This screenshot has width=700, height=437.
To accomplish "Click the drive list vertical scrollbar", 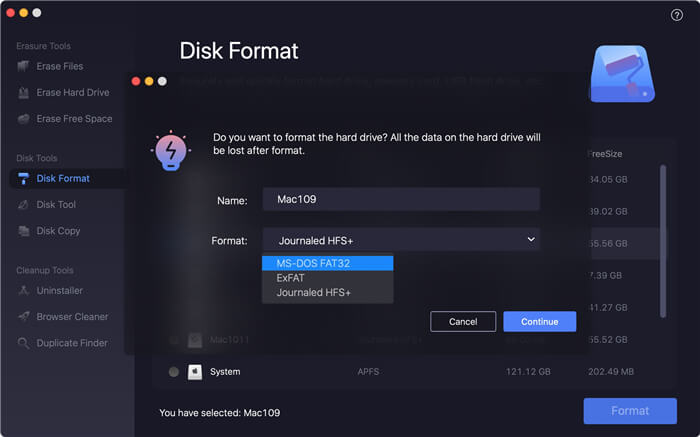I will point(663,241).
